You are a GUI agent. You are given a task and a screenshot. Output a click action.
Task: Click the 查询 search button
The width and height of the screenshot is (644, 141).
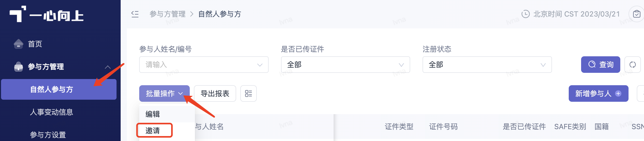600,65
